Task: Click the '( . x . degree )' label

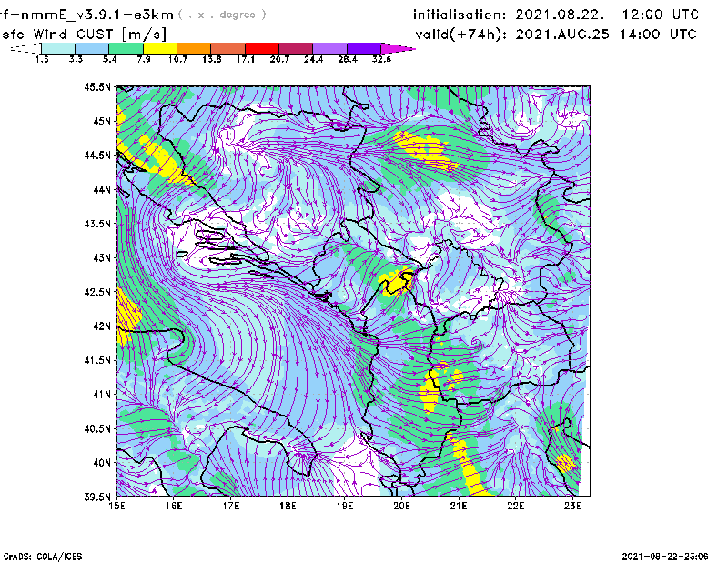Action: click(x=222, y=15)
